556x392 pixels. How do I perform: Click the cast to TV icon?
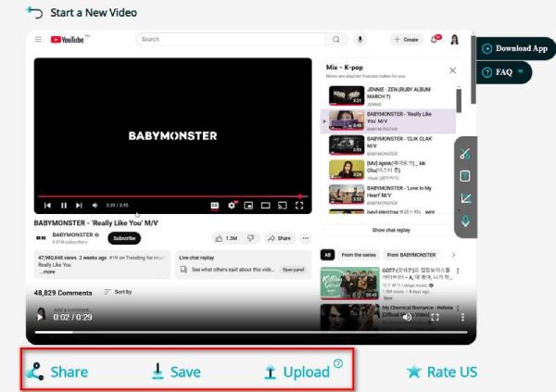(x=283, y=206)
